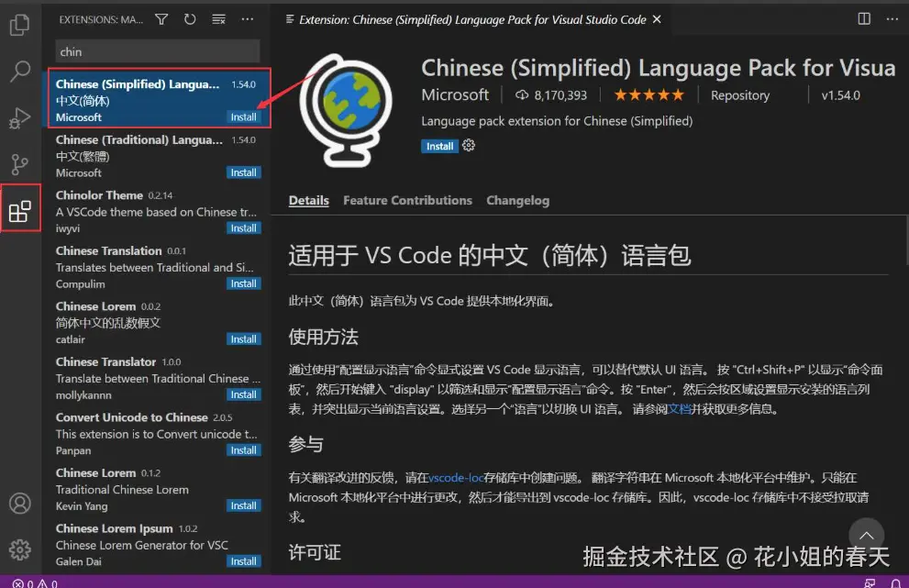
Task: Install the Chinolor Theme extension
Action: click(243, 228)
